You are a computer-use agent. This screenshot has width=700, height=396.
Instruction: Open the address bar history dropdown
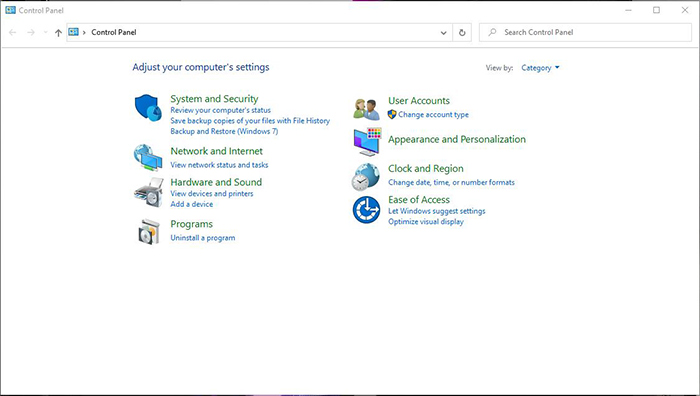pyautogui.click(x=443, y=33)
